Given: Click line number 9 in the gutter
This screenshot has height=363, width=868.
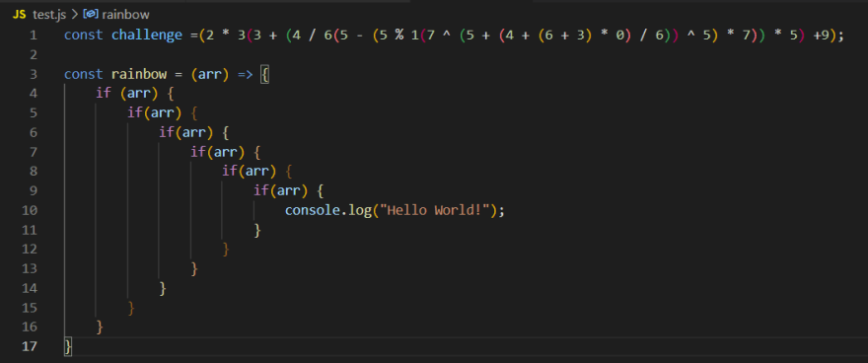Looking at the screenshot, I should tap(34, 191).
